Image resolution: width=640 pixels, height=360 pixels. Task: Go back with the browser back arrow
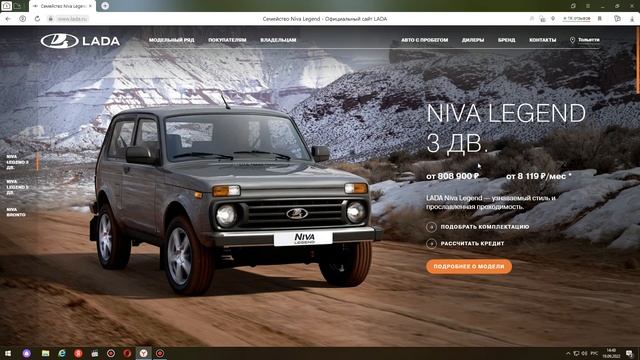[x=8, y=19]
